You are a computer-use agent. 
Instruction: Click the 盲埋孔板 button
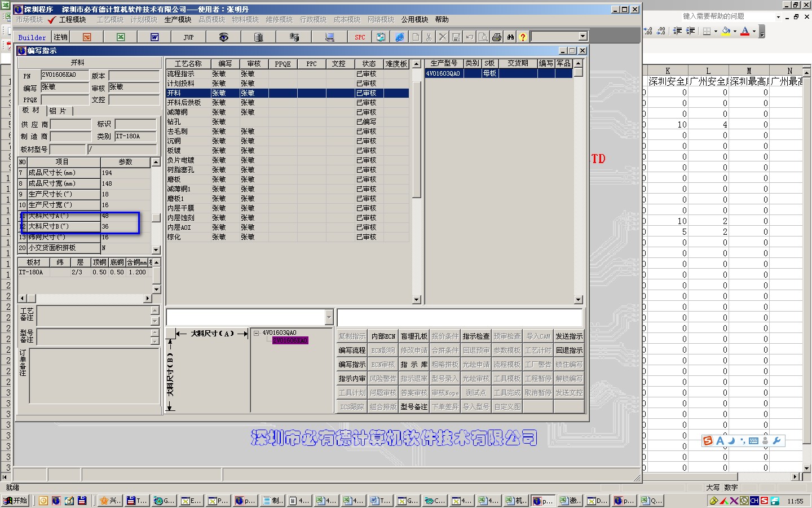(x=414, y=336)
